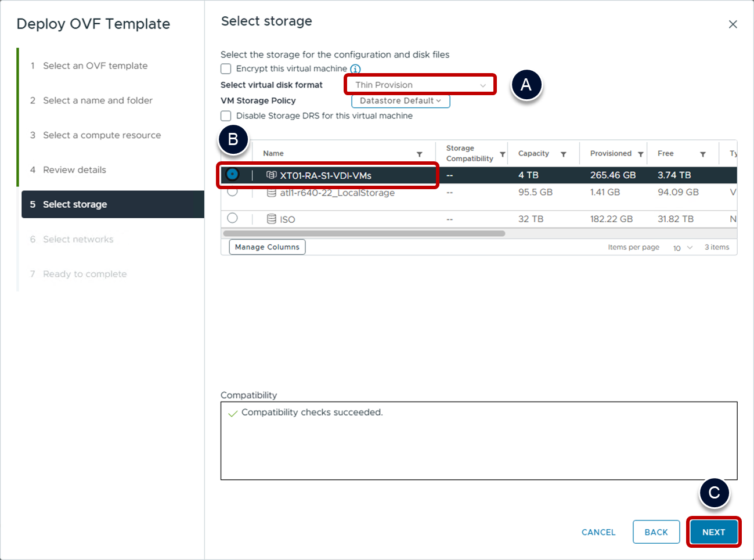The image size is (754, 560).
Task: Click the horizontal table scrollbar
Action: pos(363,234)
